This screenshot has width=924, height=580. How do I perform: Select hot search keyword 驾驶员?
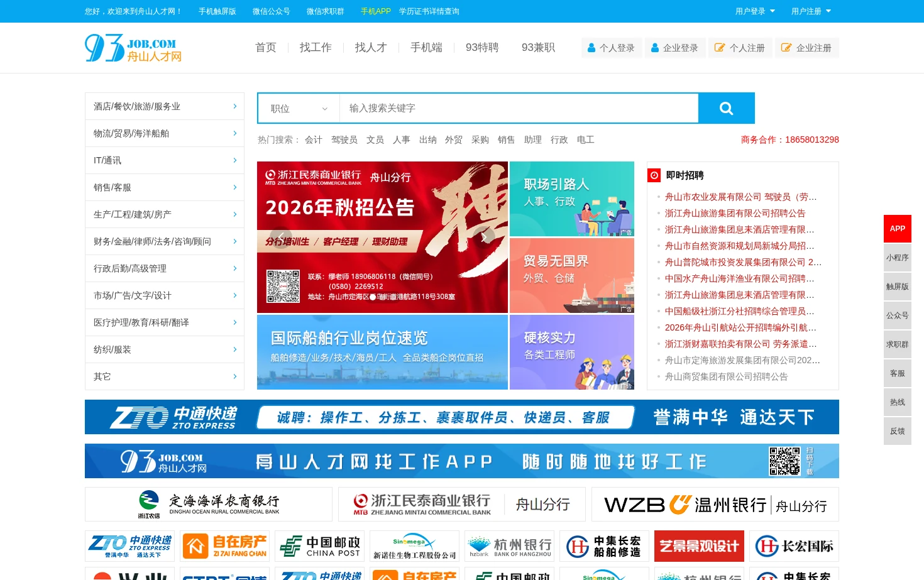(344, 140)
